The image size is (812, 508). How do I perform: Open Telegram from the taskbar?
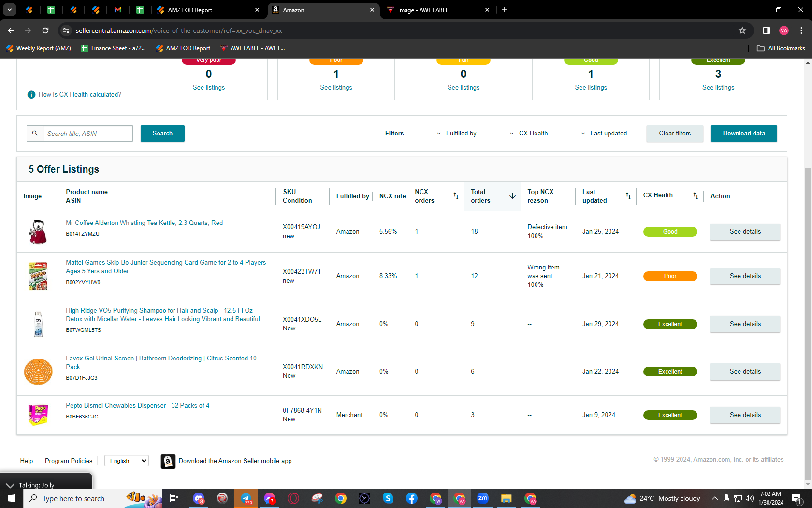pyautogui.click(x=246, y=498)
